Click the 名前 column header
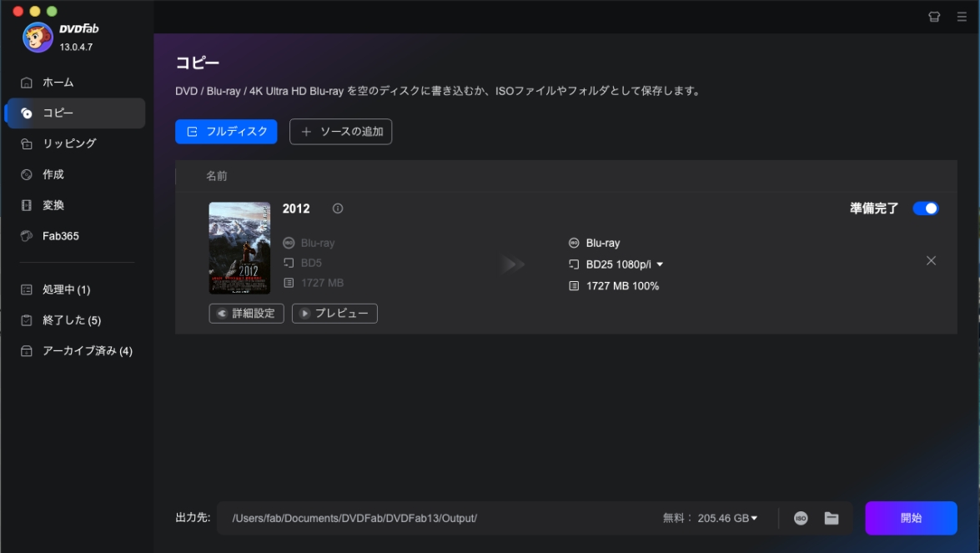The image size is (980, 553). 217,176
